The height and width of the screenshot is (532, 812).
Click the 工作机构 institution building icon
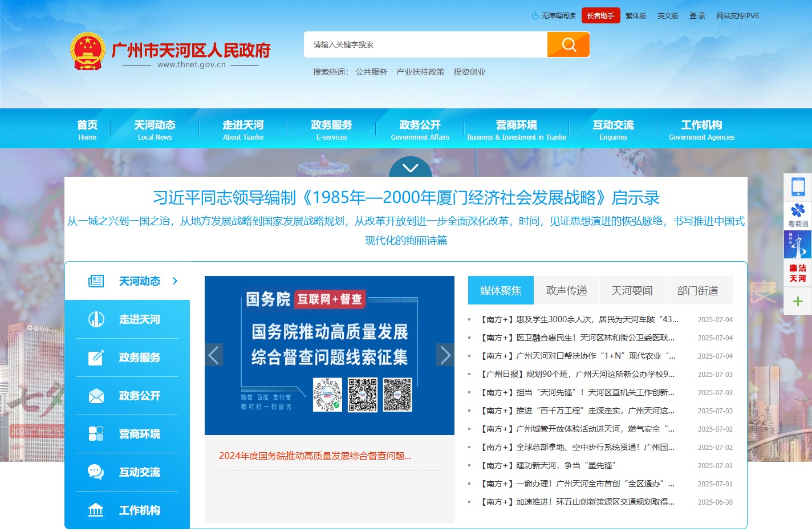coord(96,510)
